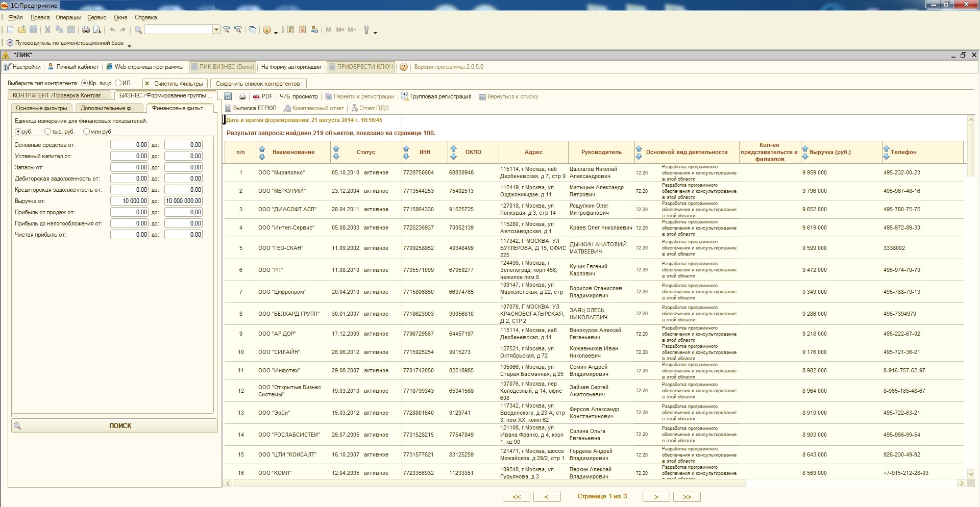
Task: Click the wrench settings icon
Action: tap(366, 30)
